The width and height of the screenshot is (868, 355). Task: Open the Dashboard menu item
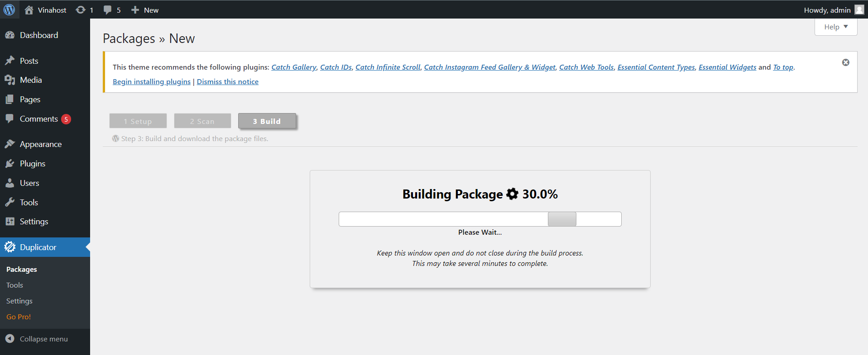click(38, 35)
